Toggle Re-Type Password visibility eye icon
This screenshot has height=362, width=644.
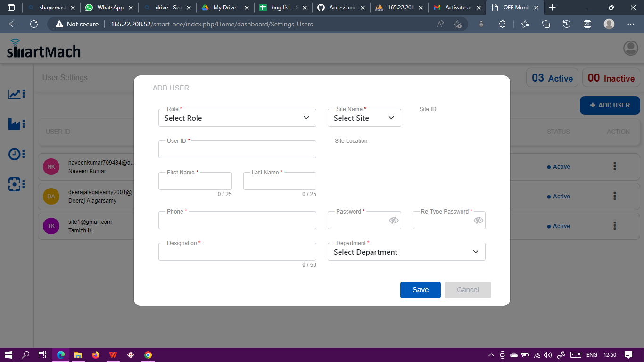click(478, 220)
